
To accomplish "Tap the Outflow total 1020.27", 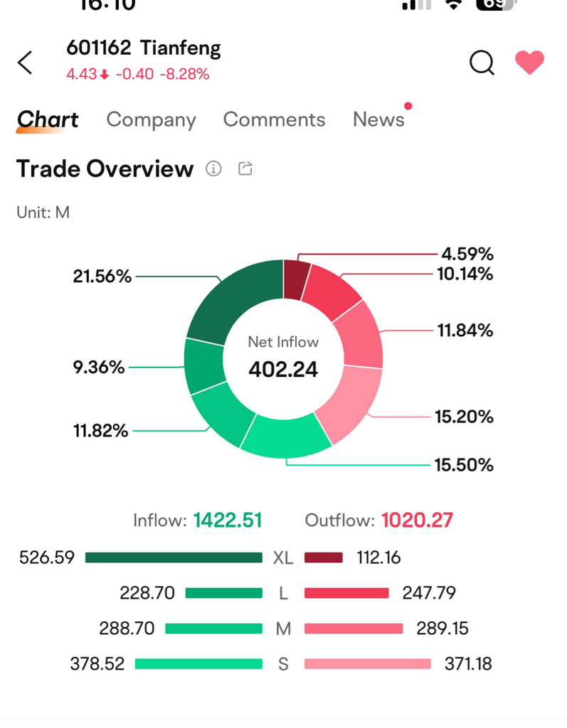I will pos(417,520).
